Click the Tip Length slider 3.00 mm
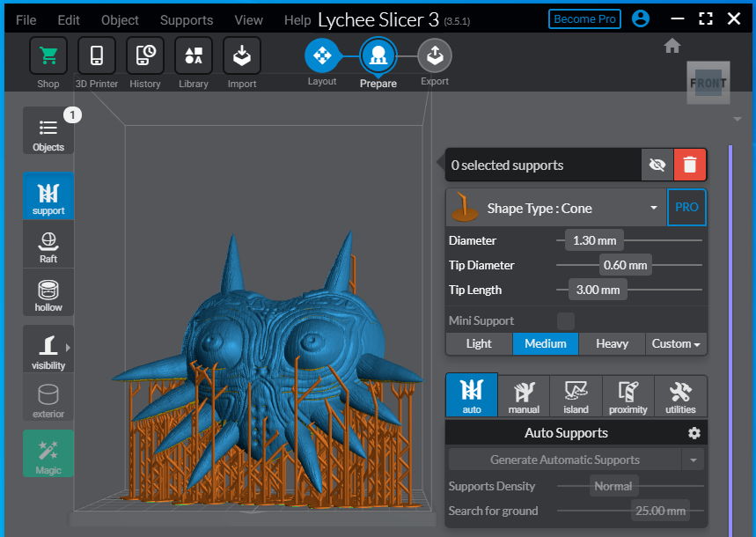The height and width of the screenshot is (537, 756). 598,290
